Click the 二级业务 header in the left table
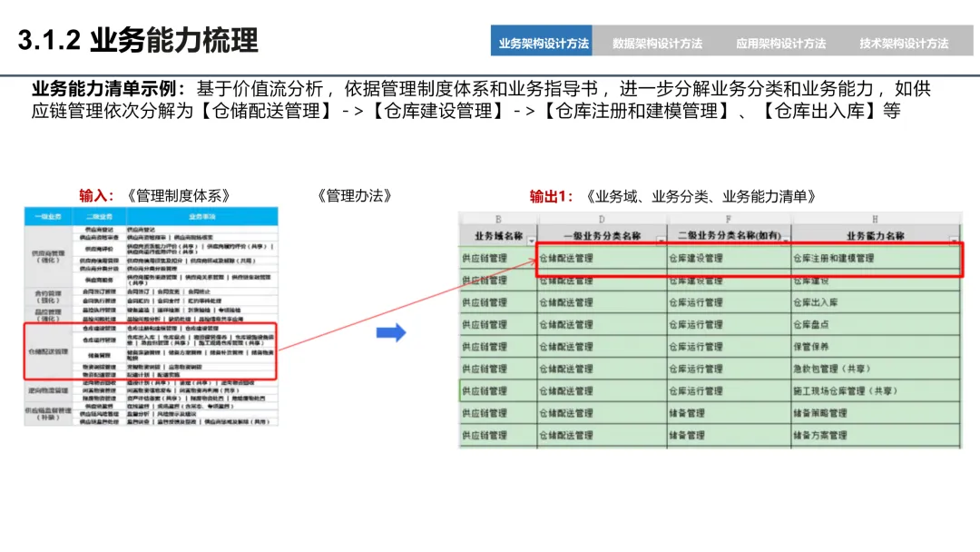The width and height of the screenshot is (980, 552). click(x=100, y=216)
